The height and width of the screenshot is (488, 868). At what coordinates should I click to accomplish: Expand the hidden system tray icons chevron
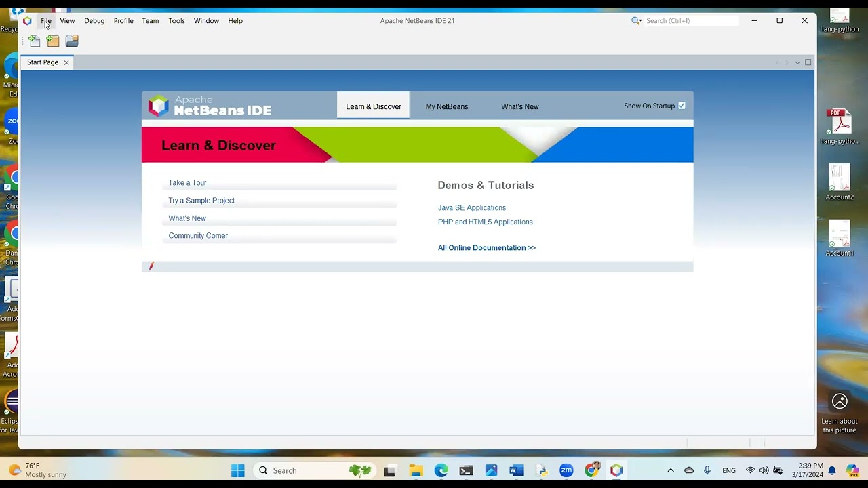pos(671,470)
